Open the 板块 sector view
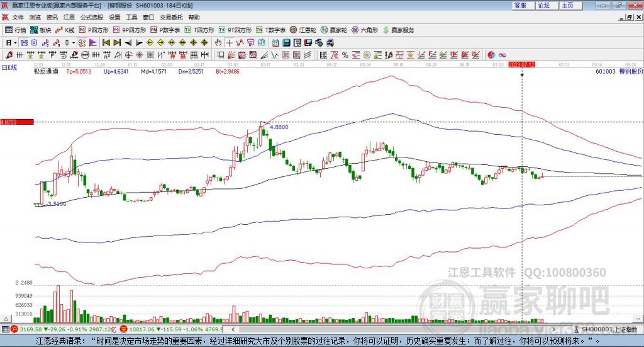This screenshot has height=347, width=644. (41, 30)
